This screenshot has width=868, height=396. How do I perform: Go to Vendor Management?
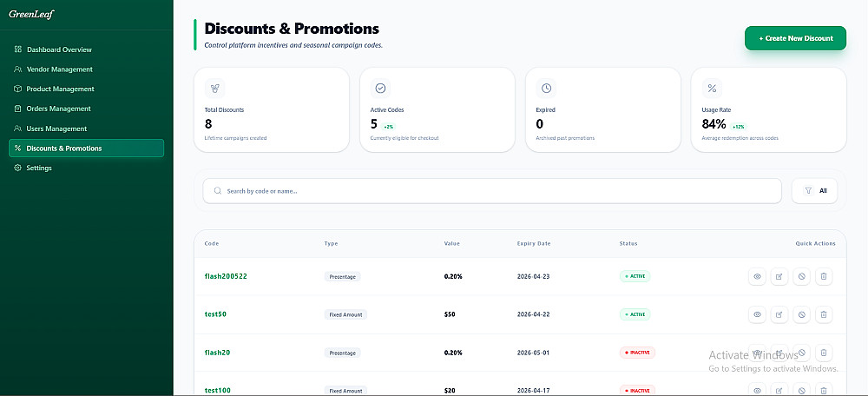coord(59,69)
